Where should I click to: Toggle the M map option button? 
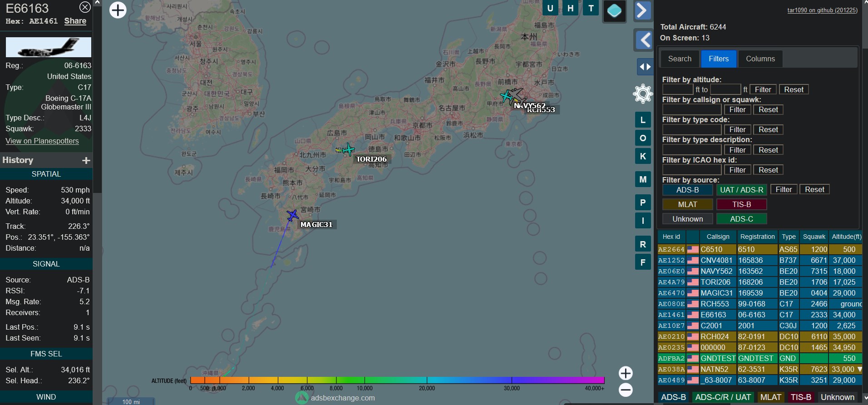[x=643, y=179]
